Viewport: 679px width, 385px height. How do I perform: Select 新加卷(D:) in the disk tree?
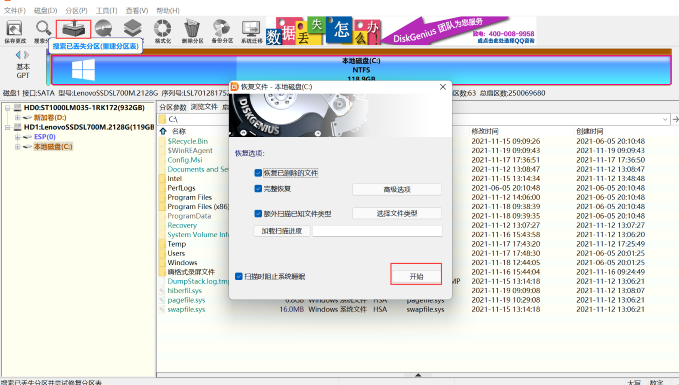[x=50, y=117]
